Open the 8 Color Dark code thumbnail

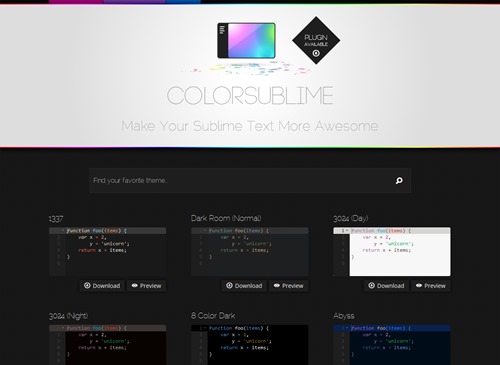coord(250,345)
